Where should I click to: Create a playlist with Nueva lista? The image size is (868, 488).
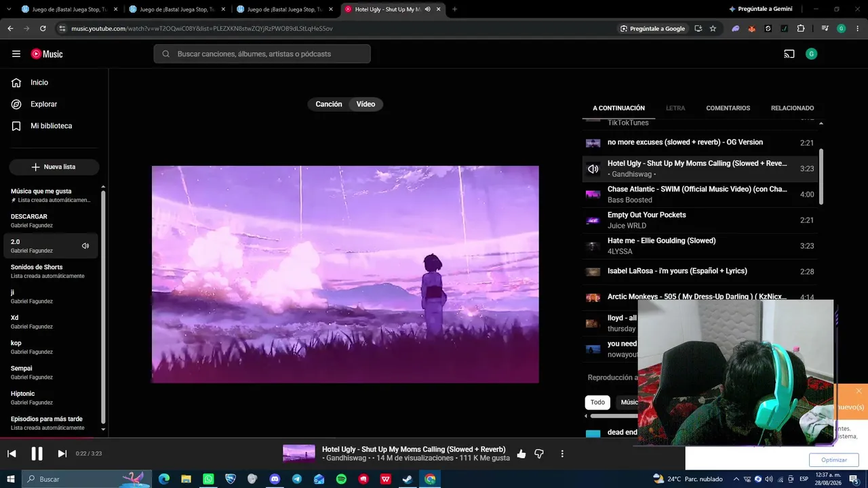tap(54, 167)
